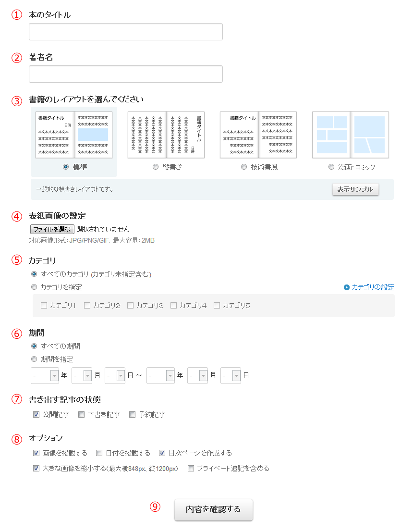This screenshot has height=532, width=413.
Task: Uncheck the 公開記事 checkbox
Action: [36, 415]
